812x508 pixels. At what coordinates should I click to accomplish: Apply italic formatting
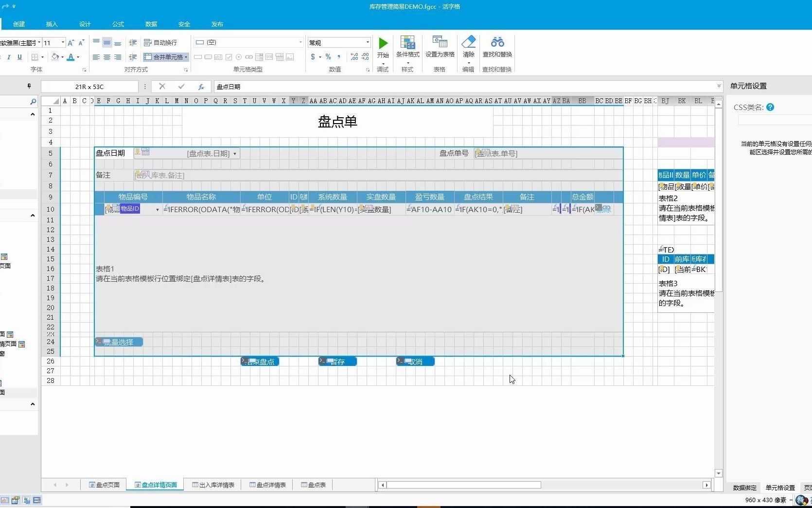coord(9,57)
